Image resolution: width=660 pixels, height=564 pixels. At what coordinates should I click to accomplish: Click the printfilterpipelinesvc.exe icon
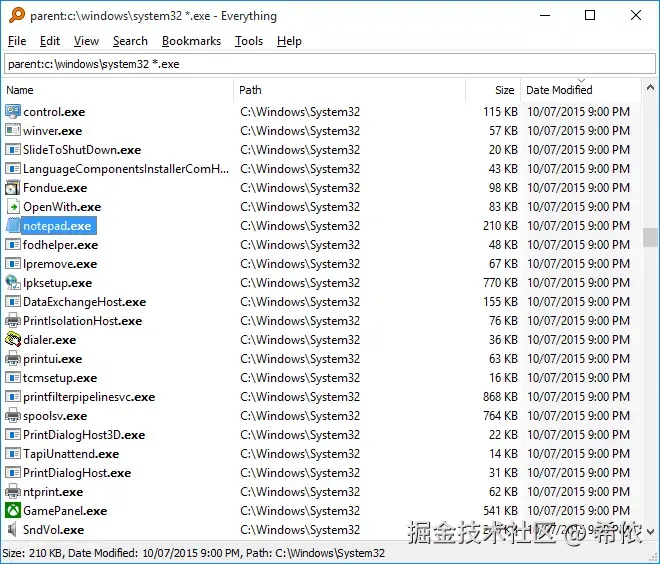(x=13, y=397)
